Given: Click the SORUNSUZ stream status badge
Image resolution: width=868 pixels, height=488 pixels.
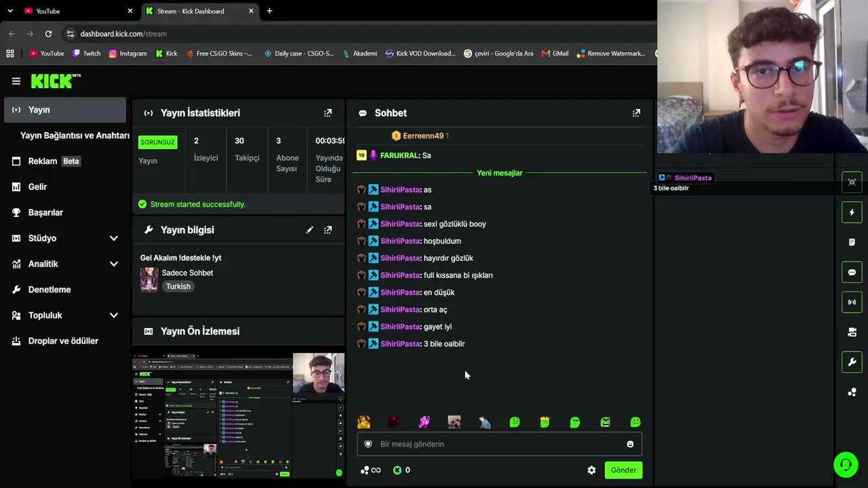Looking at the screenshot, I should pos(157,142).
